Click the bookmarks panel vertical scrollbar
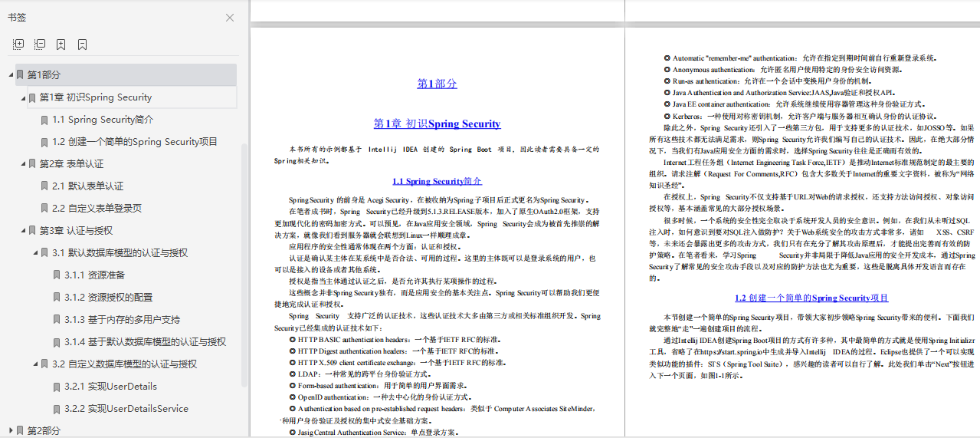The height and width of the screenshot is (438, 980). coord(244,265)
